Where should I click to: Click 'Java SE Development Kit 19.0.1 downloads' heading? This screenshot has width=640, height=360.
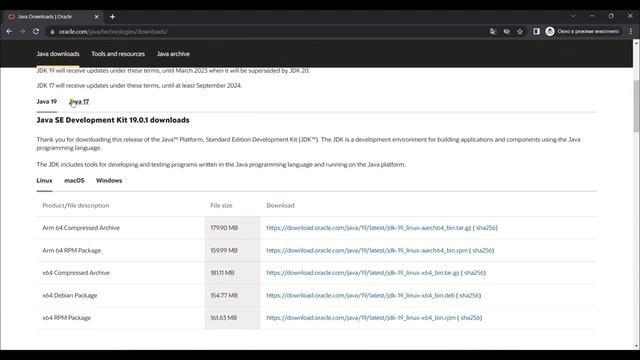pyautogui.click(x=113, y=120)
